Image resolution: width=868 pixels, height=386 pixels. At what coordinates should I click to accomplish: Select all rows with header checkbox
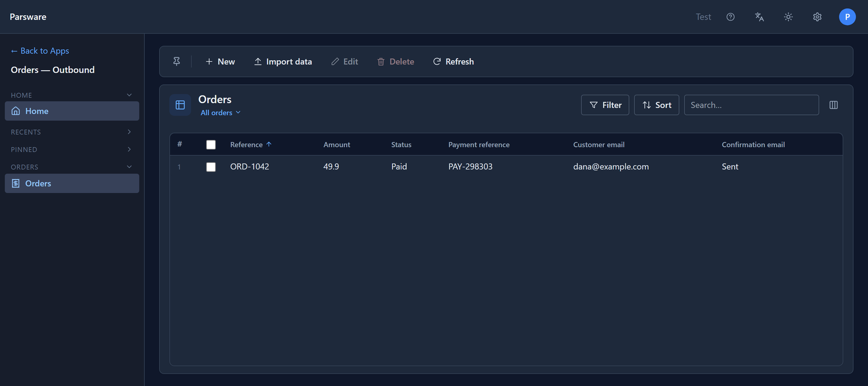click(211, 144)
